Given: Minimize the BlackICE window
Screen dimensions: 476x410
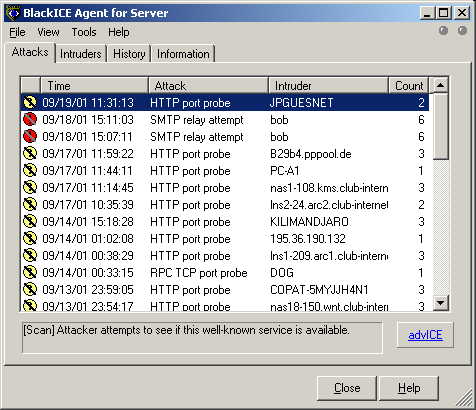Looking at the screenshot, I should pos(427,13).
